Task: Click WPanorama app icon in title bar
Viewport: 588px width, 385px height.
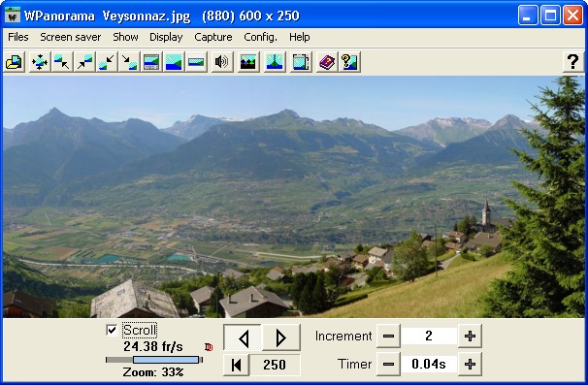Action: pos(13,16)
